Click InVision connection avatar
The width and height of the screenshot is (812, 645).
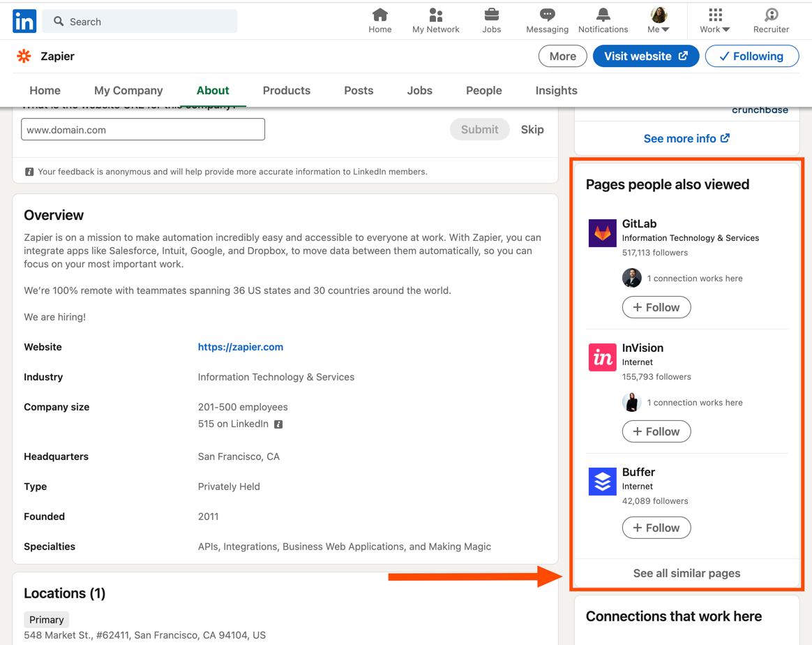click(632, 403)
